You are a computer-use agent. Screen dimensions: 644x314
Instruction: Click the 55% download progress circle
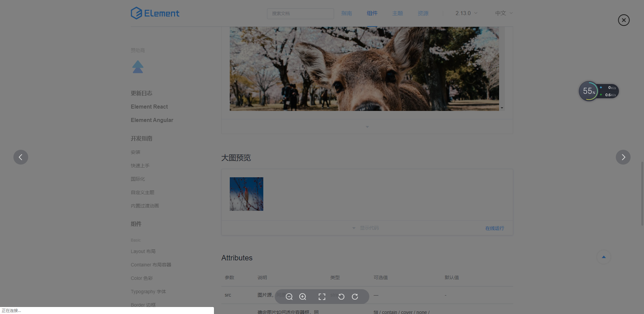[x=588, y=91]
